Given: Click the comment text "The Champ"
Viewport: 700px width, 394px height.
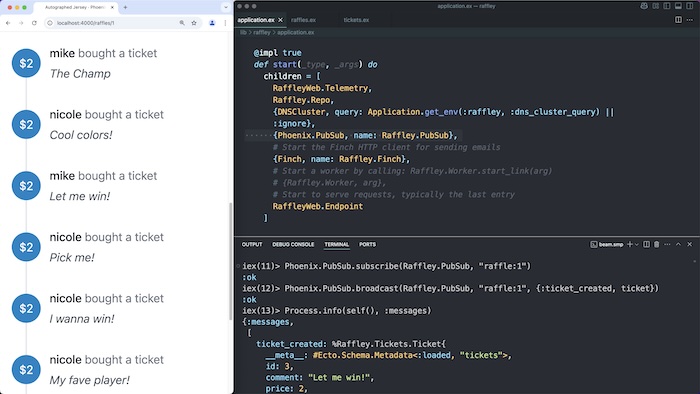Looking at the screenshot, I should tap(80, 74).
